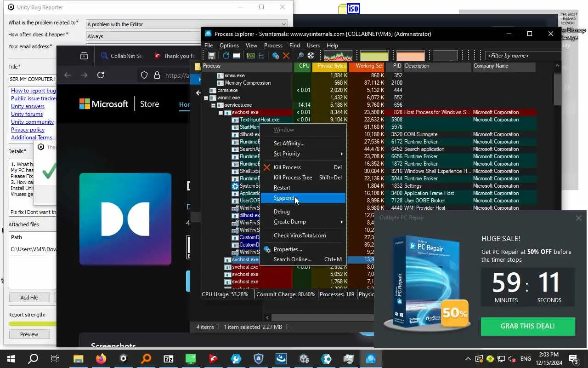Close the Outbyte PC Repair ad popup

click(578, 218)
